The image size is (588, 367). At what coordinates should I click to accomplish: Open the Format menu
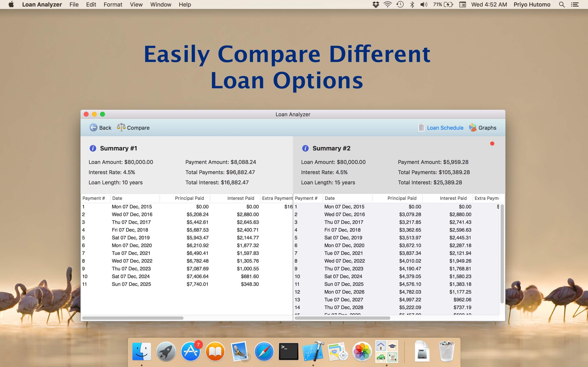coord(113,5)
